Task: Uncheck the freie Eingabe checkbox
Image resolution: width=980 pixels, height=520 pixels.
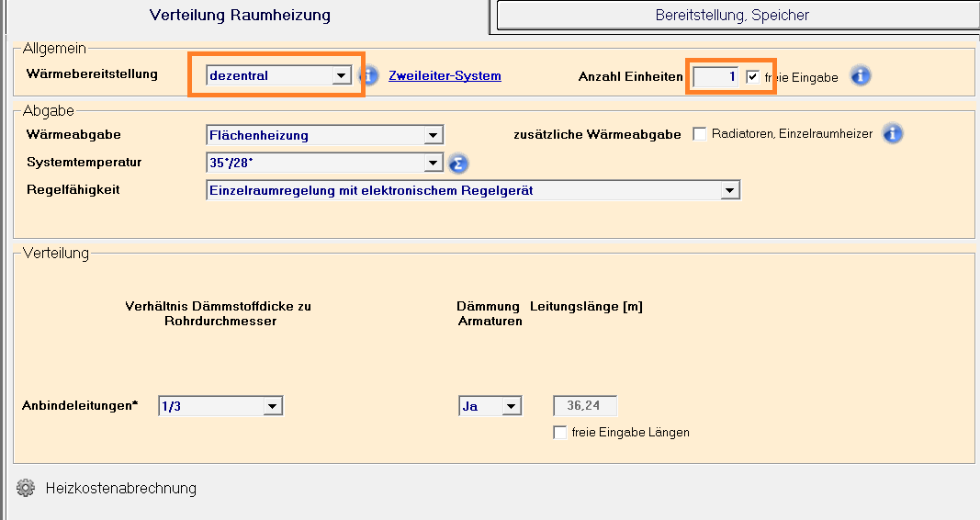Action: coord(753,77)
